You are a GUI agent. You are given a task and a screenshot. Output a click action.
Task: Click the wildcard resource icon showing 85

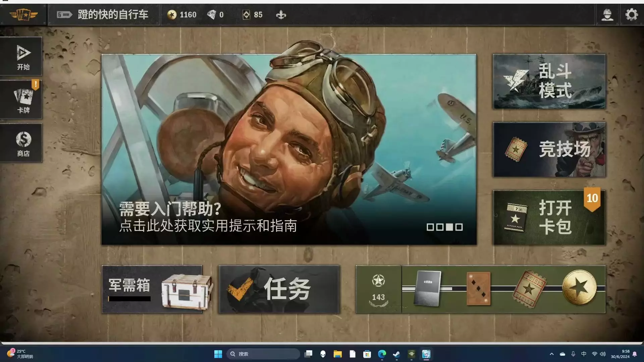[x=246, y=15]
